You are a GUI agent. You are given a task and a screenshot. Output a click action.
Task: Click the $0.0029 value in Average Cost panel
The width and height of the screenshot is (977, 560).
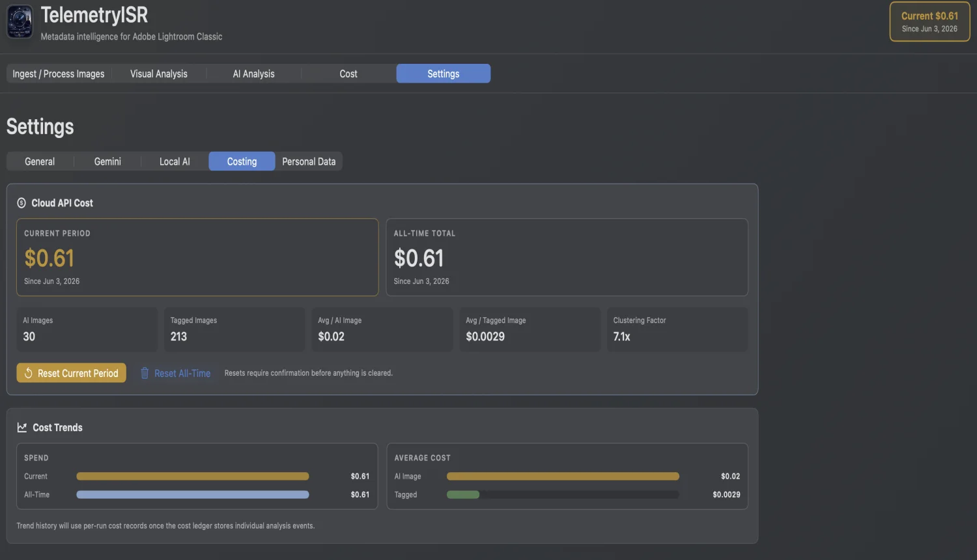pos(726,495)
